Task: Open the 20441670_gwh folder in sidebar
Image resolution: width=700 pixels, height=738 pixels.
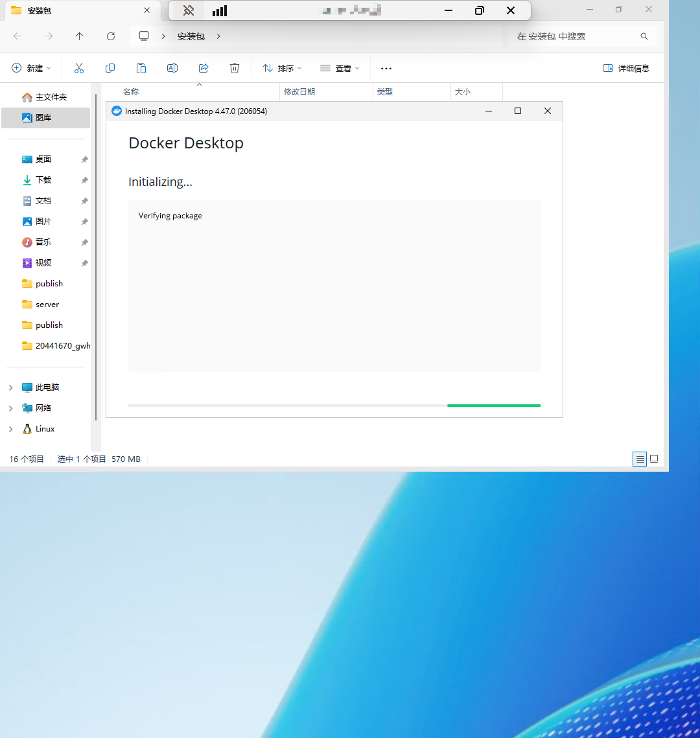Action: pyautogui.click(x=45, y=346)
